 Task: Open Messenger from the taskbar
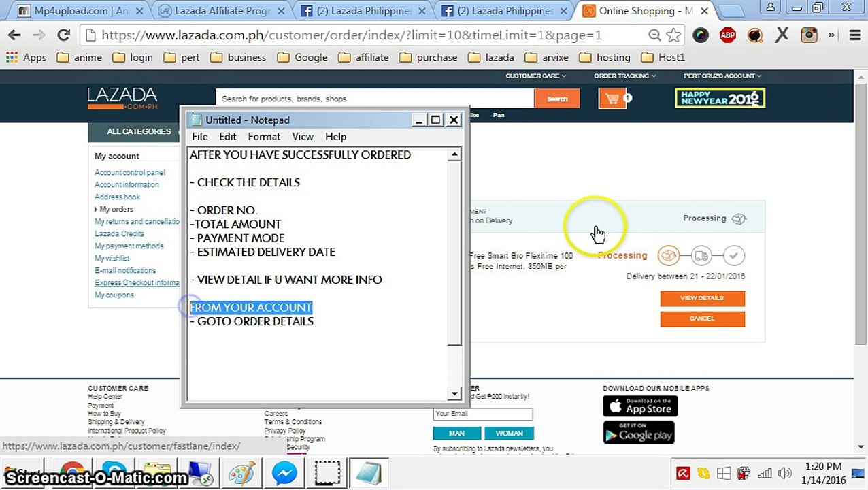(x=284, y=473)
